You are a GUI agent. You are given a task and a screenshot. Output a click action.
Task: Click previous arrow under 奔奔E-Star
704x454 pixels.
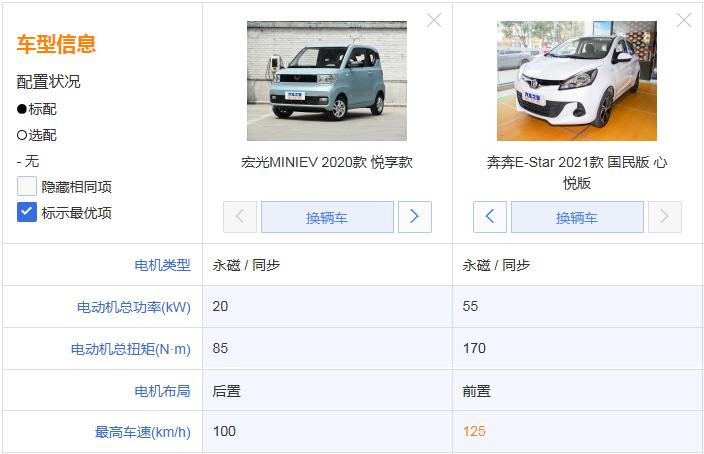(x=490, y=217)
